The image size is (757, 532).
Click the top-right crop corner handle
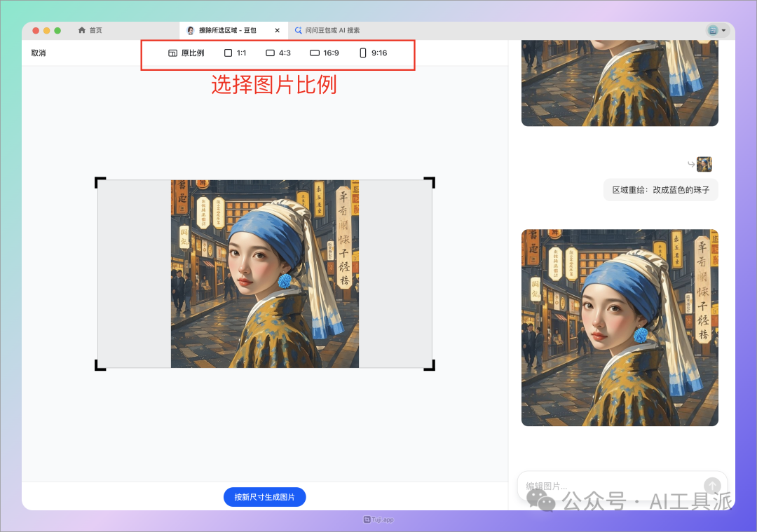tap(430, 182)
